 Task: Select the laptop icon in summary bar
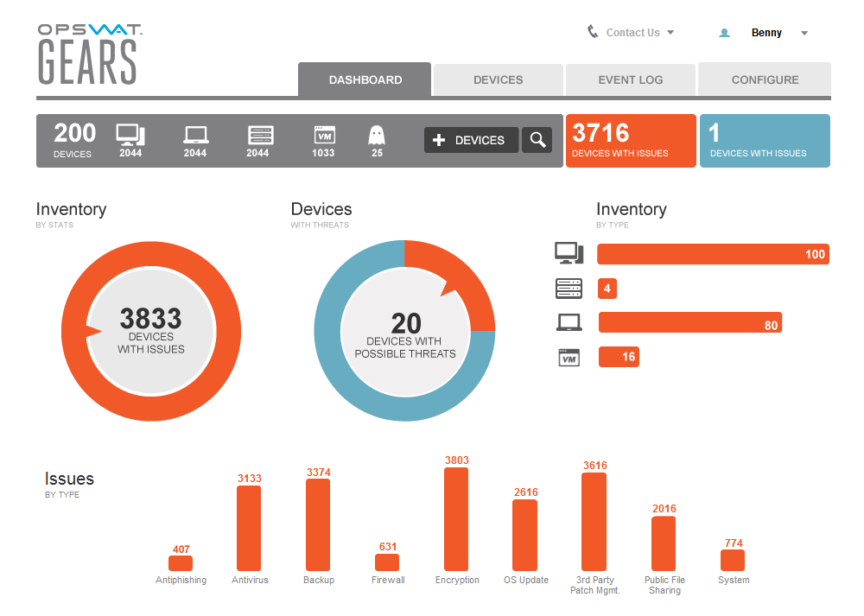[x=195, y=135]
